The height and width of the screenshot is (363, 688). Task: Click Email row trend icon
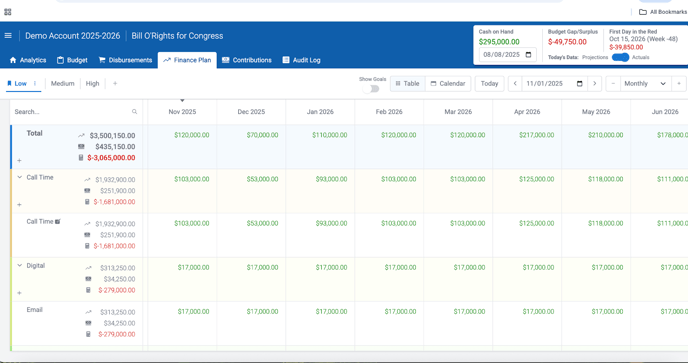[88, 312]
